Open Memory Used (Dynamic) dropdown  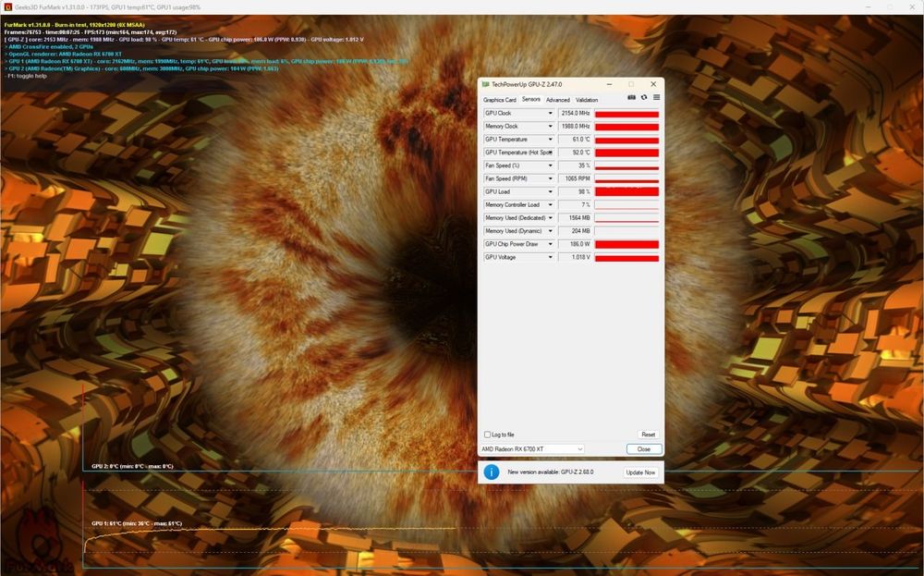tap(551, 231)
